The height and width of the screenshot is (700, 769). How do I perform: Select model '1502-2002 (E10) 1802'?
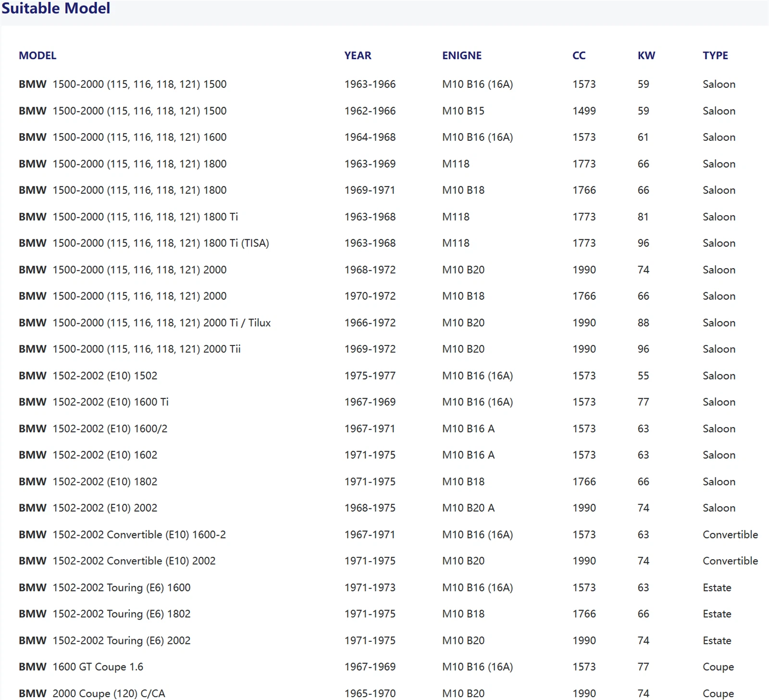[88, 482]
